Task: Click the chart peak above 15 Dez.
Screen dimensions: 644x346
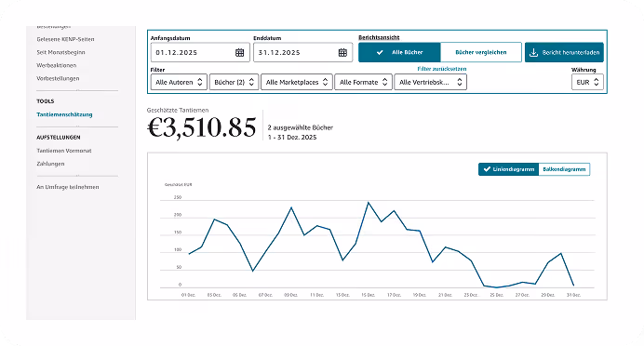Action: point(368,203)
